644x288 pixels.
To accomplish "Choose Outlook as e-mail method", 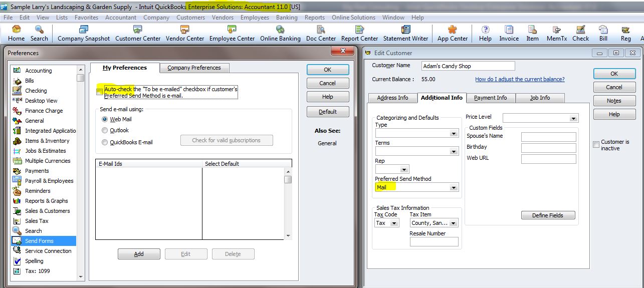I will (x=105, y=130).
